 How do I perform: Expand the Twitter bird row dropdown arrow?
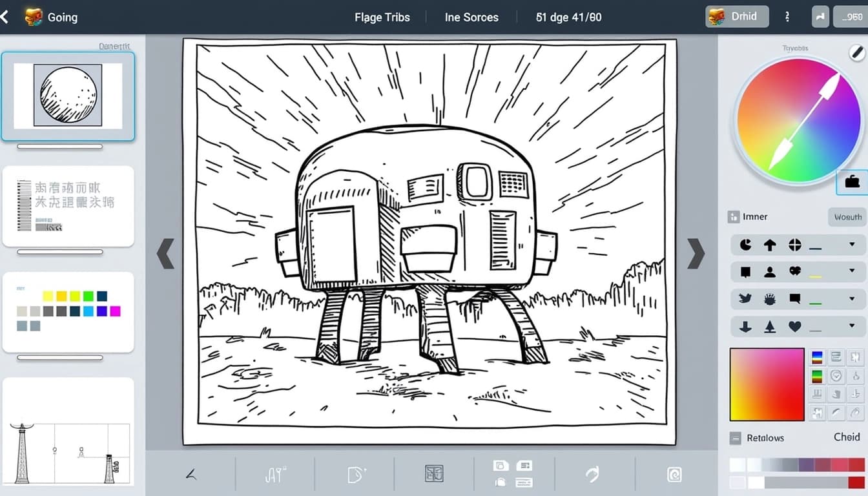(x=852, y=298)
